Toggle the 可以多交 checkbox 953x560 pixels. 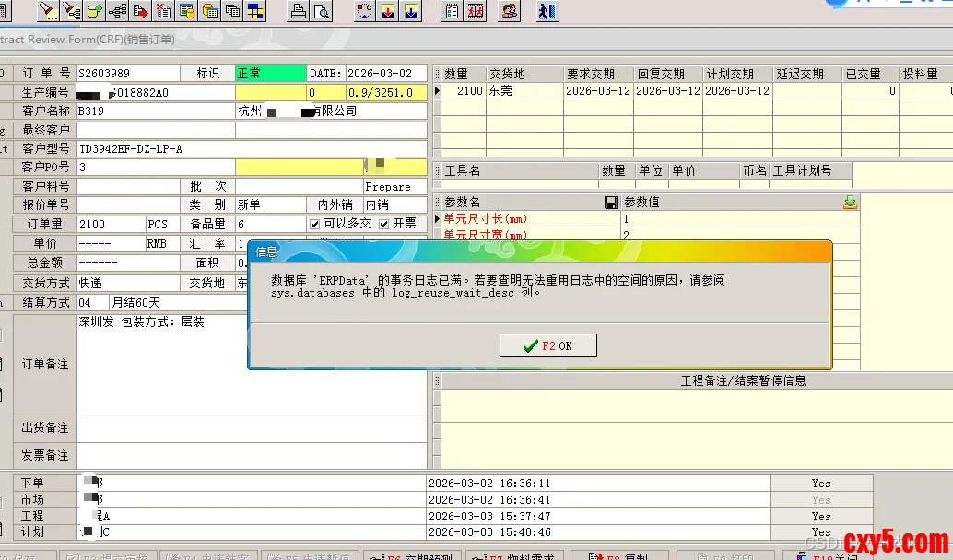315,224
